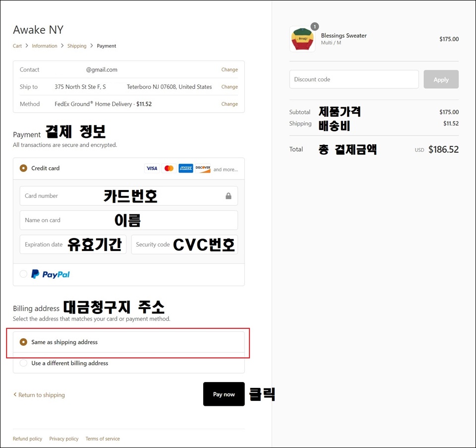Change the shipping Method

coord(230,104)
